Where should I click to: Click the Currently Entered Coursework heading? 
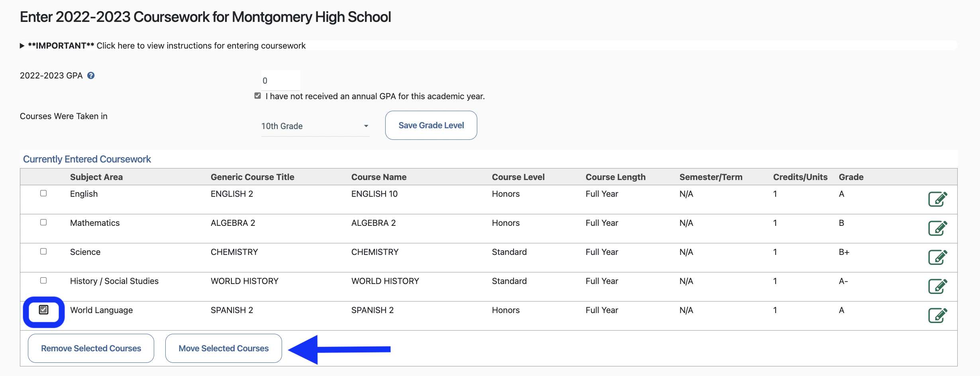tap(87, 159)
